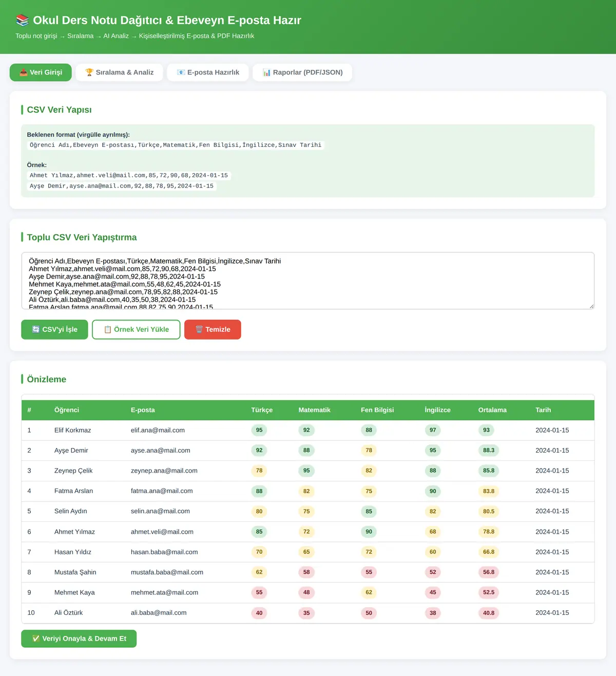
Task: Click the checkmark icon on Veriyi Onayla
Action: click(36, 639)
